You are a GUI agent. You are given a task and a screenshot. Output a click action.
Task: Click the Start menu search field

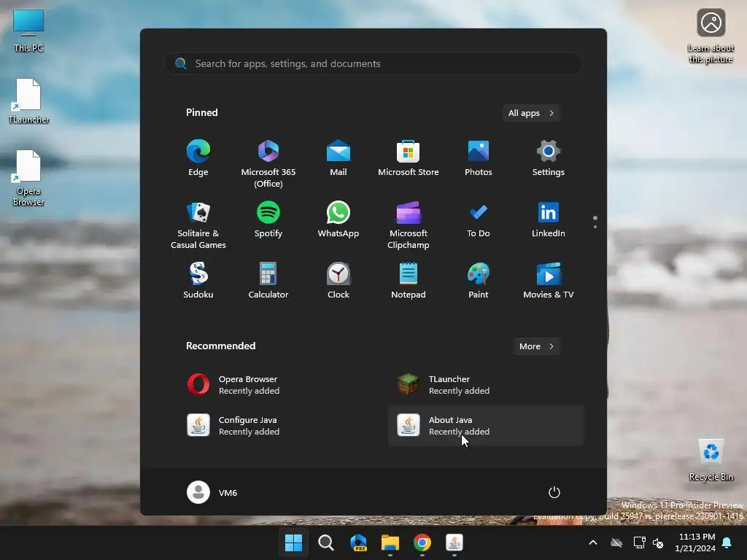(373, 63)
